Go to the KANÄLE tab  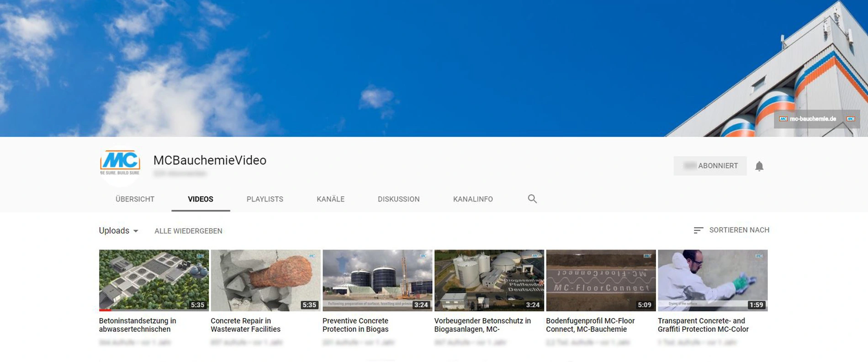coord(331,199)
